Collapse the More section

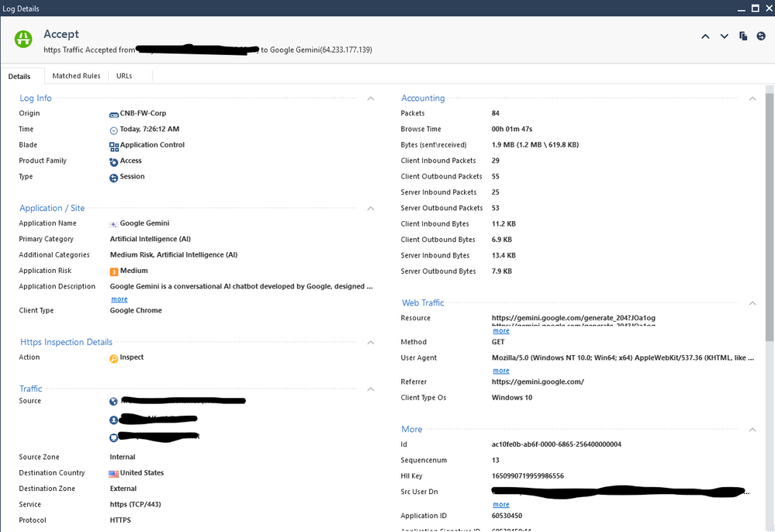coord(753,430)
